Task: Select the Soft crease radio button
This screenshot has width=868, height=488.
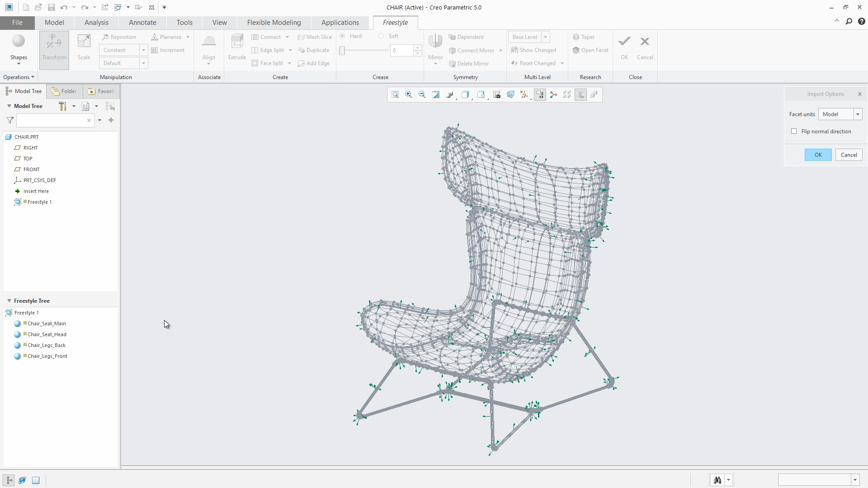Action: (382, 36)
